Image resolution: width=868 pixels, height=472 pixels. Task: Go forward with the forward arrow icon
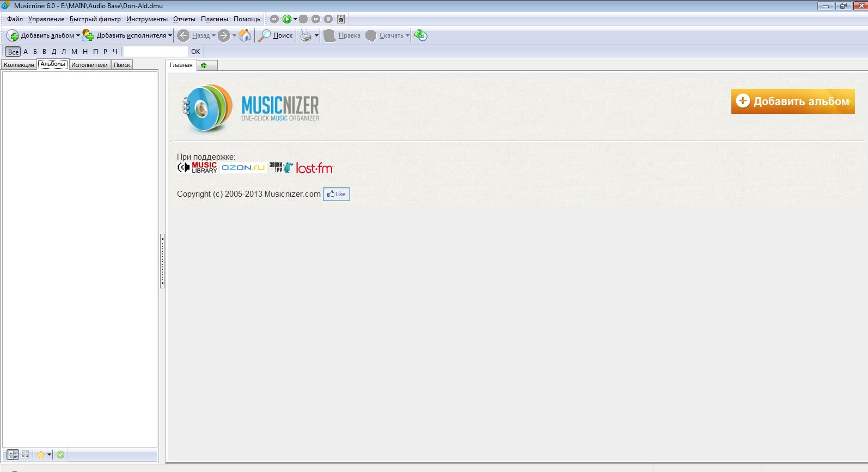point(224,35)
